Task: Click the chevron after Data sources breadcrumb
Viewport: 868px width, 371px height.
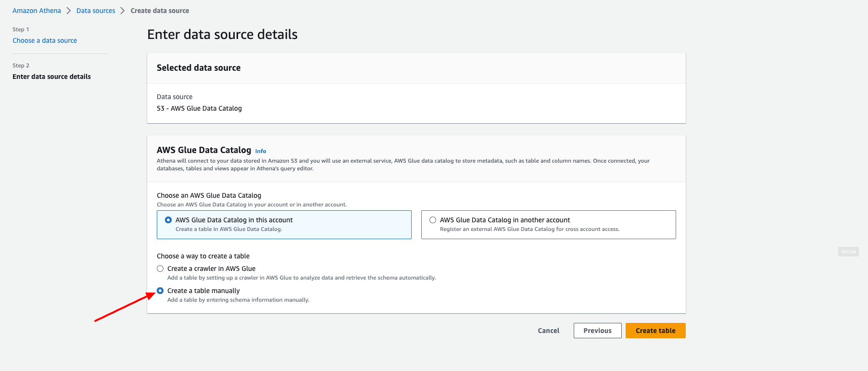Action: pos(123,11)
